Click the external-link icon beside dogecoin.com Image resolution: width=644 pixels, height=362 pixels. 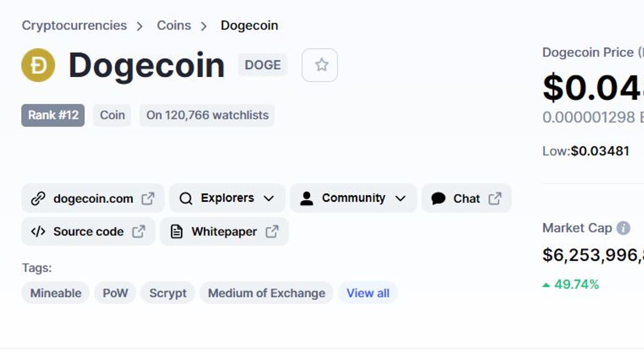[148, 198]
